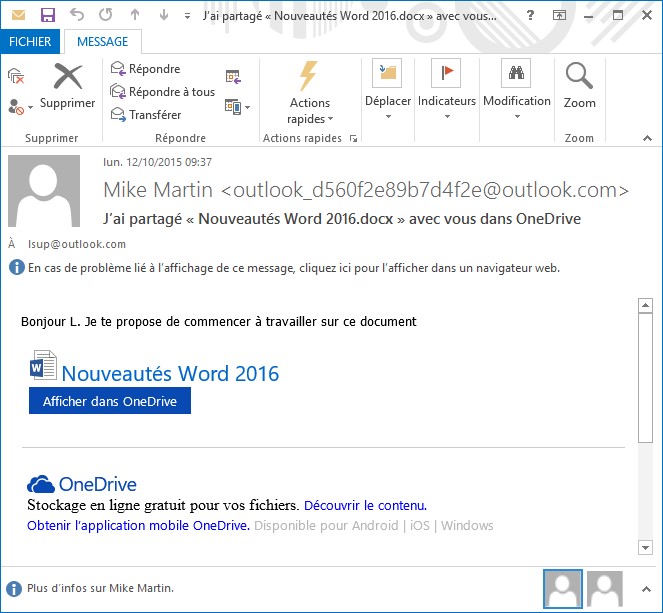Click the message scrollbar down arrow

(x=645, y=547)
